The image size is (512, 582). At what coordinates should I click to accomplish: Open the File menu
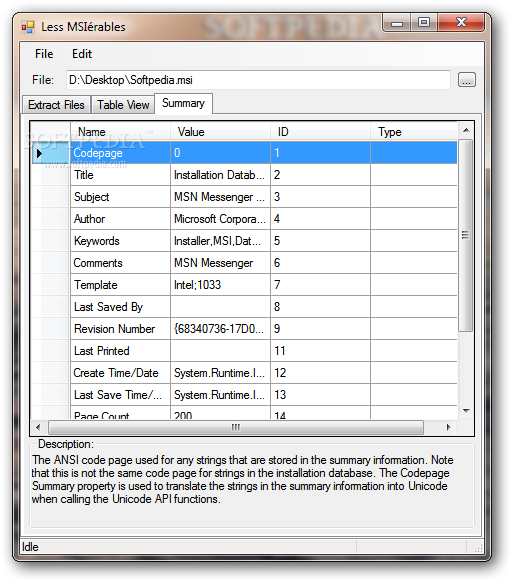pyautogui.click(x=44, y=54)
